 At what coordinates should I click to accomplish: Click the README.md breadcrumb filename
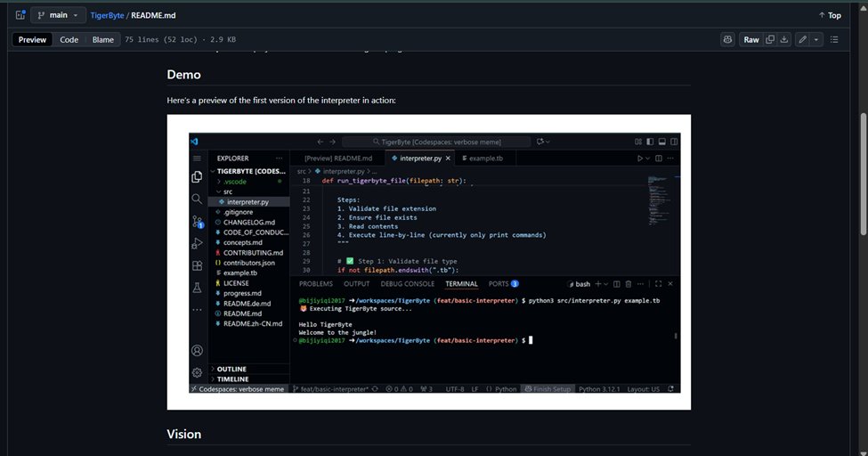[153, 15]
